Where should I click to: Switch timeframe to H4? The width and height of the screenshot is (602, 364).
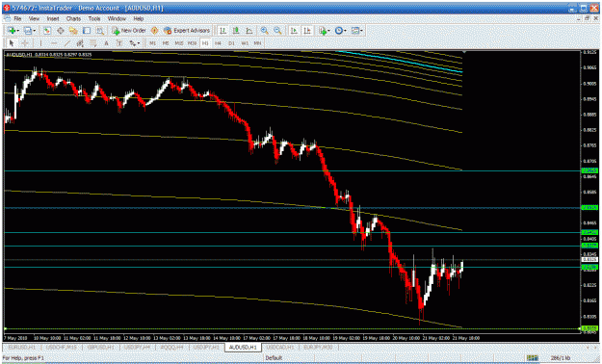[218, 43]
